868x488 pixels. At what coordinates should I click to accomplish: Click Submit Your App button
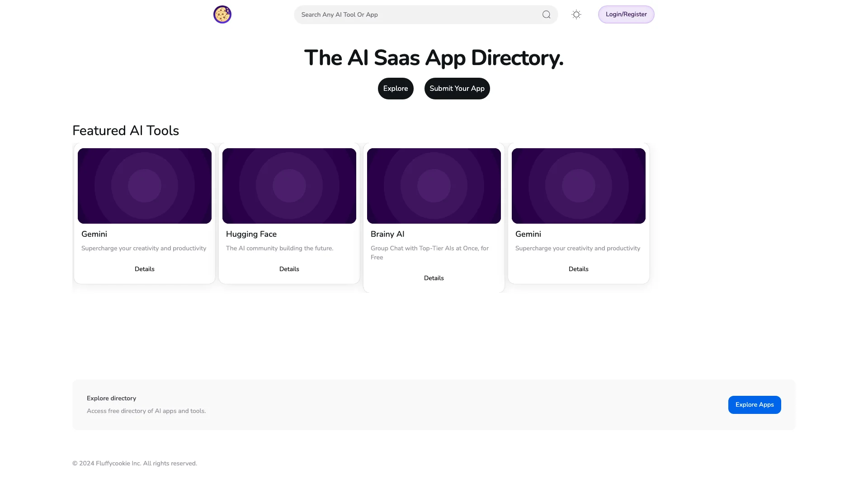pos(457,89)
